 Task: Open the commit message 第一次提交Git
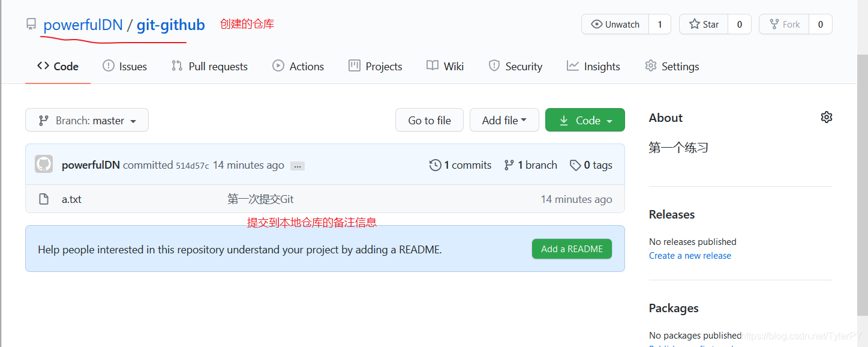[260, 199]
